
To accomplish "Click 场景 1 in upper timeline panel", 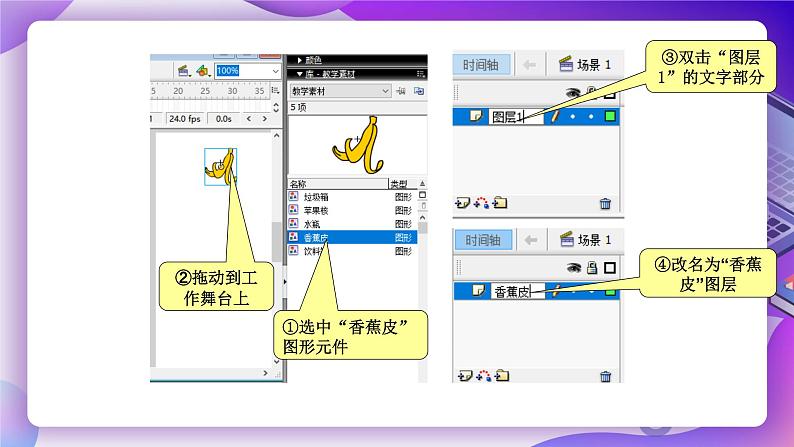I will [x=585, y=65].
